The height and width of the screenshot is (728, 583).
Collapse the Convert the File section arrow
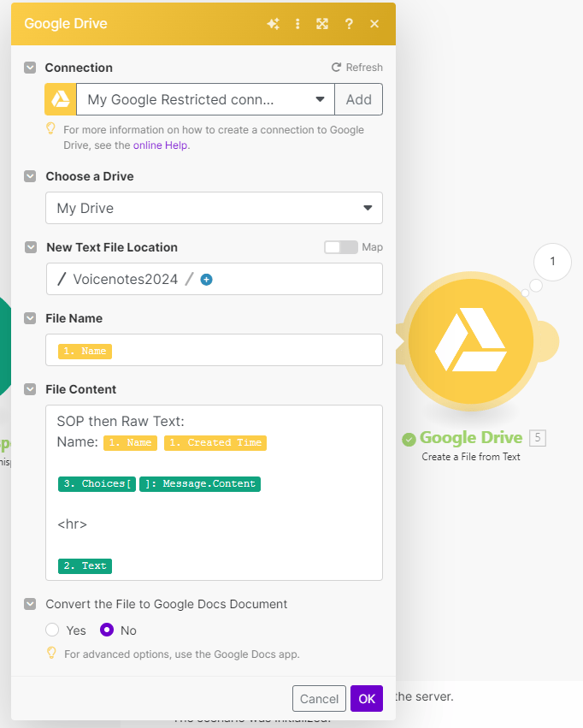click(x=30, y=604)
